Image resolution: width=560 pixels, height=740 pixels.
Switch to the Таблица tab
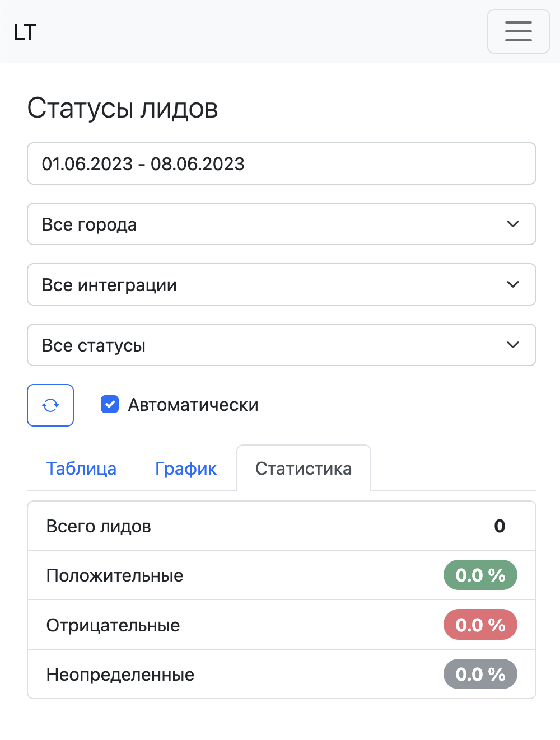point(81,469)
